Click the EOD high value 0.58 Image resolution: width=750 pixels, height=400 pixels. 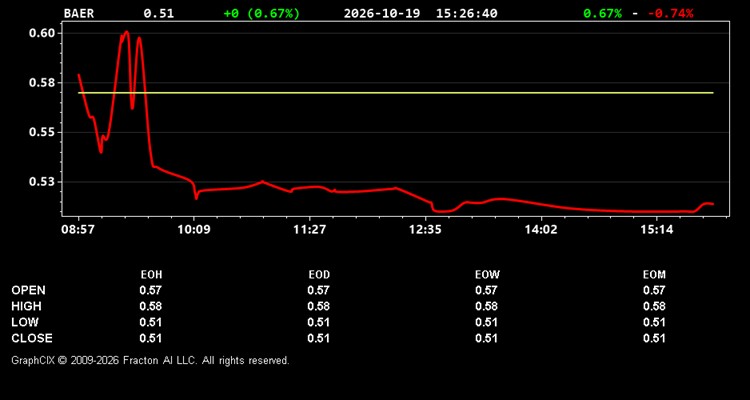319,306
